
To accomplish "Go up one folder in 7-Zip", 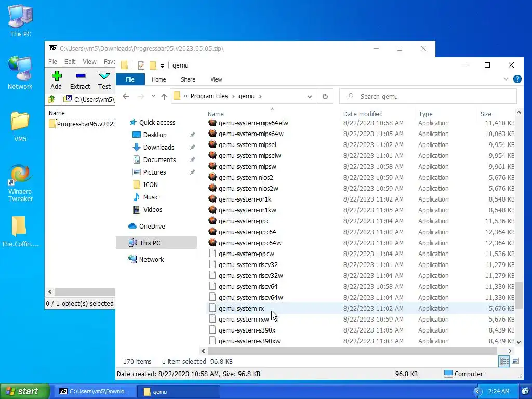I will click(x=51, y=99).
